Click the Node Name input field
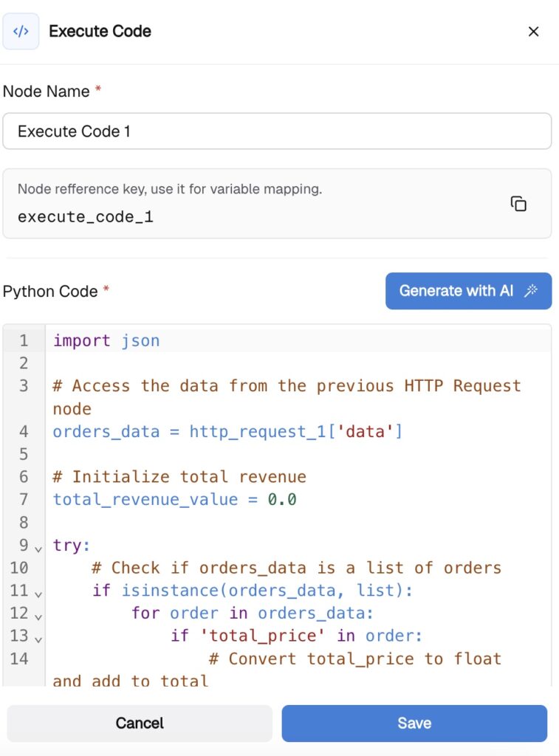This screenshot has height=756, width=559. [x=277, y=131]
